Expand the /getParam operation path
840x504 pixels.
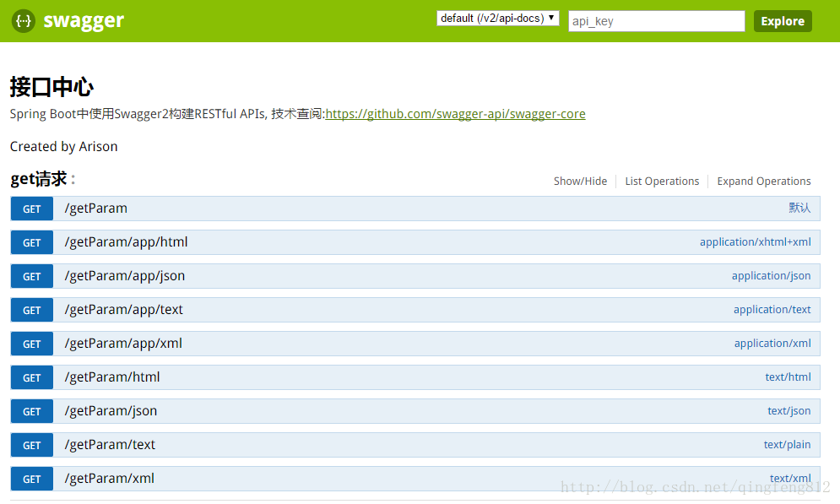click(x=96, y=209)
